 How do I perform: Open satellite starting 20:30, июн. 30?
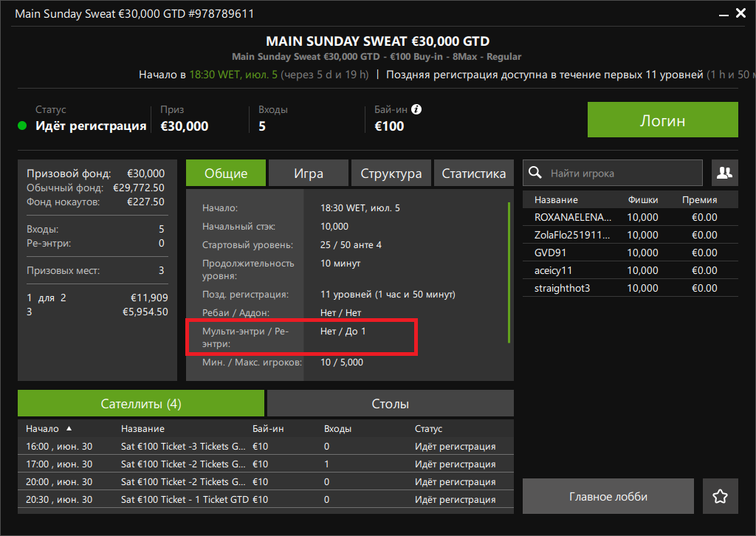pyautogui.click(x=266, y=499)
